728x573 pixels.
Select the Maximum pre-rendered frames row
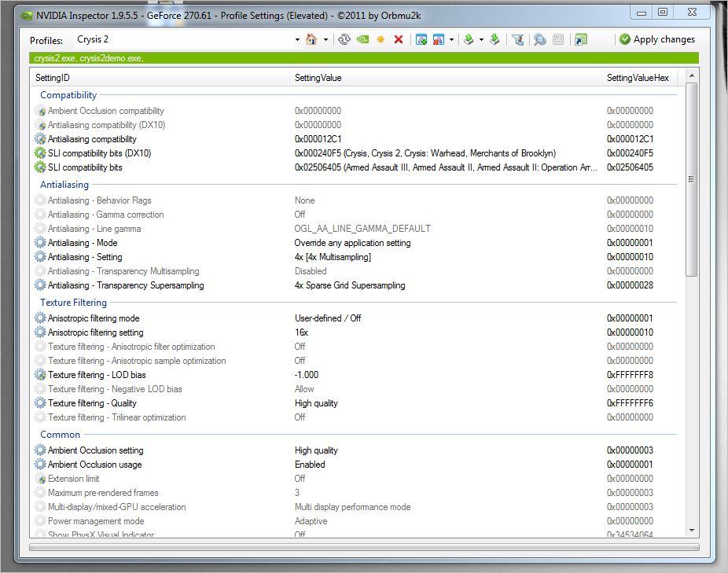point(355,493)
